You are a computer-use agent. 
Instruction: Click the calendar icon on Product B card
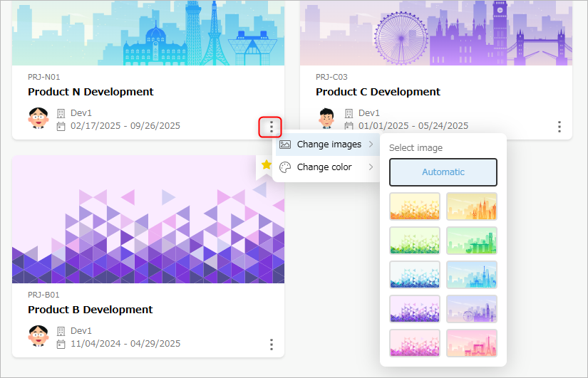point(61,344)
